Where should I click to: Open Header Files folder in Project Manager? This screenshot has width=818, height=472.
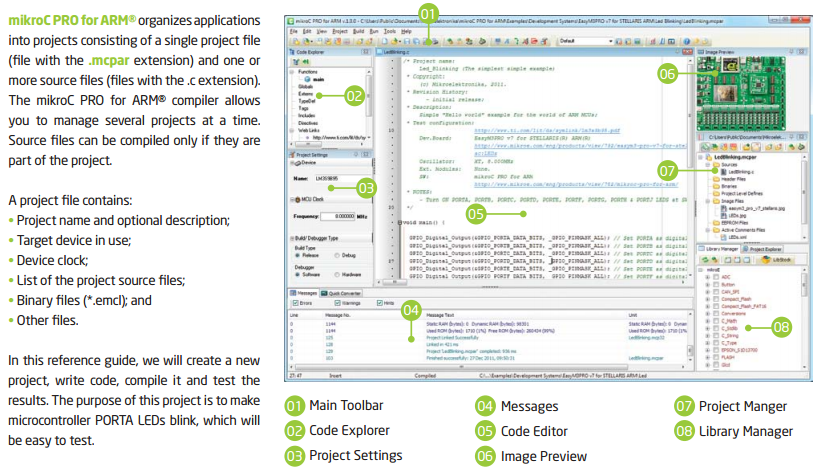tap(729, 179)
